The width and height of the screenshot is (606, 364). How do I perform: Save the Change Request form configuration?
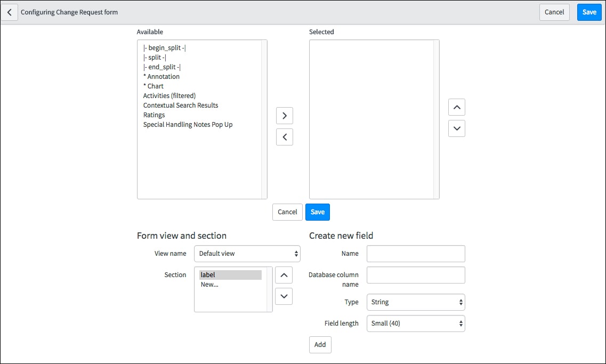(589, 12)
